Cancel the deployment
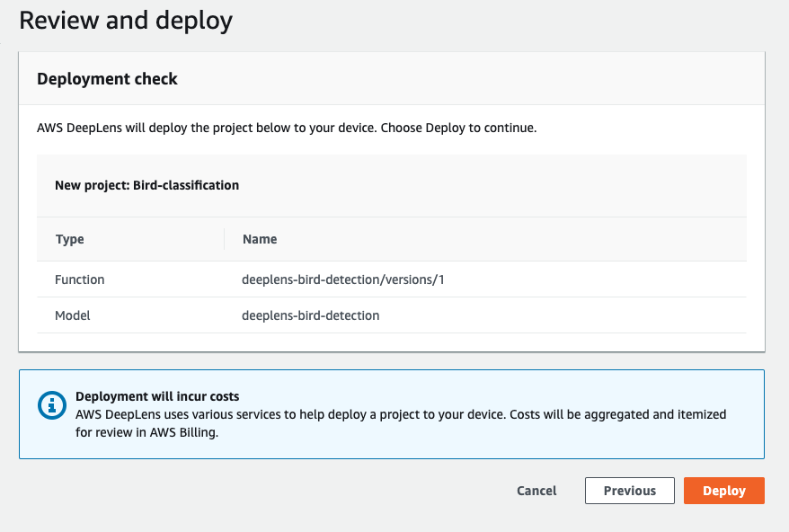 pyautogui.click(x=536, y=491)
